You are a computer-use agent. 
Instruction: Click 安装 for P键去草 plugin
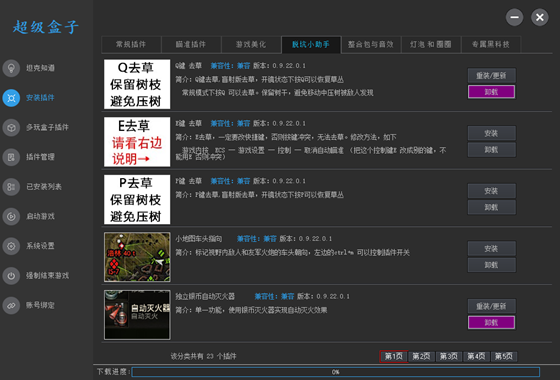point(491,191)
